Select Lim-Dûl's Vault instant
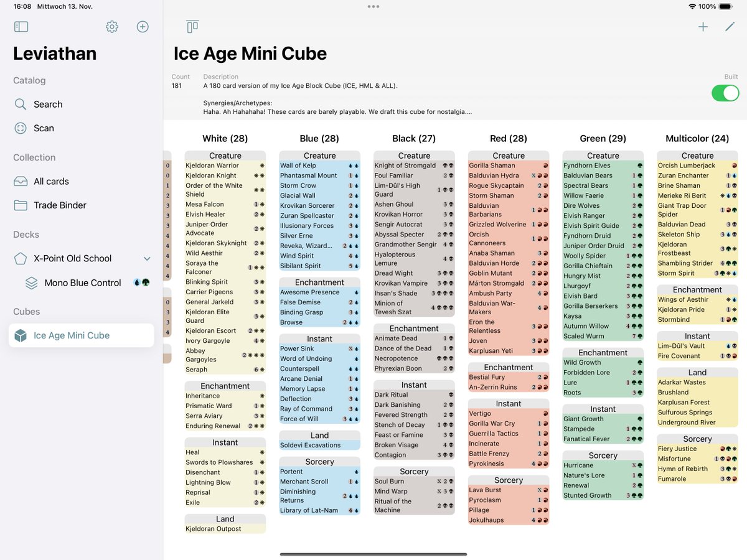This screenshot has width=747, height=560. click(697, 345)
